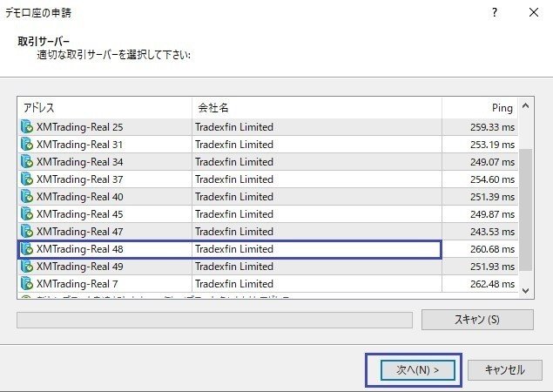Select the XMTrading-Real 37 address
This screenshot has height=392, width=553.
coord(80,179)
